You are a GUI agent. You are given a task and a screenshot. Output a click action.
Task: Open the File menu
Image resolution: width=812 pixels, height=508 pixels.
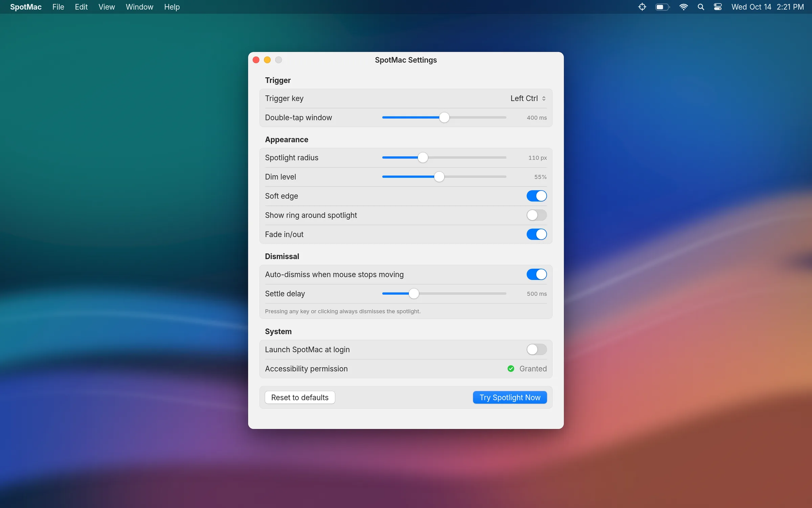[58, 7]
